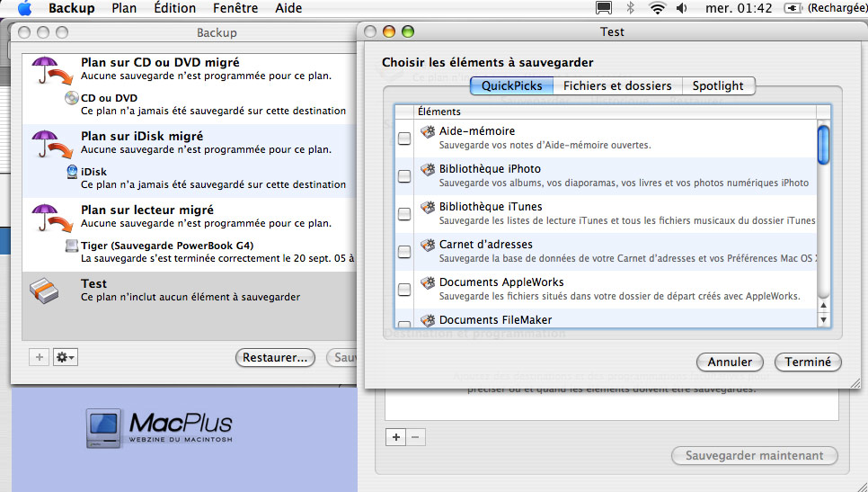868x492 pixels.
Task: Click the Tiger (Sauvegarde PowerBook G4) destination
Action: [167, 246]
